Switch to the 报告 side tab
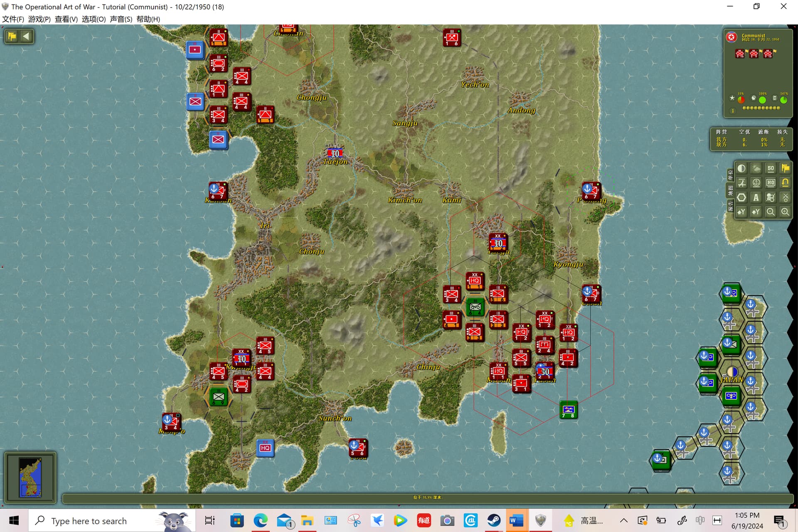798x532 pixels. point(730,205)
